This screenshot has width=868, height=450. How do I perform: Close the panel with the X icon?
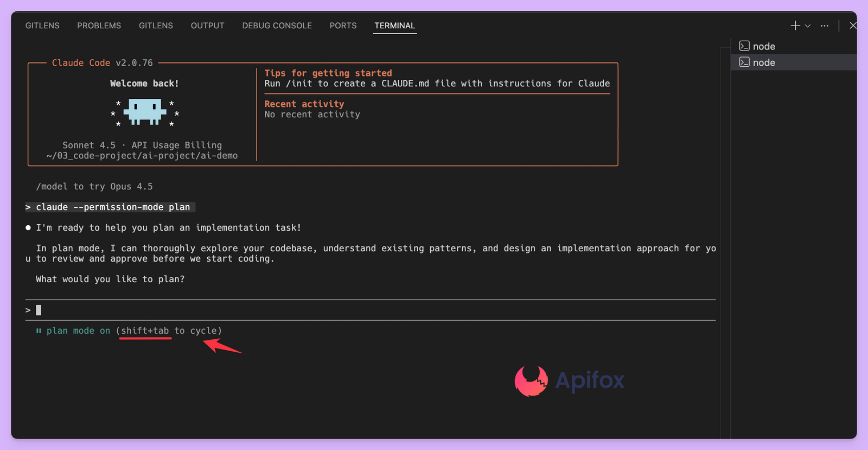(853, 26)
